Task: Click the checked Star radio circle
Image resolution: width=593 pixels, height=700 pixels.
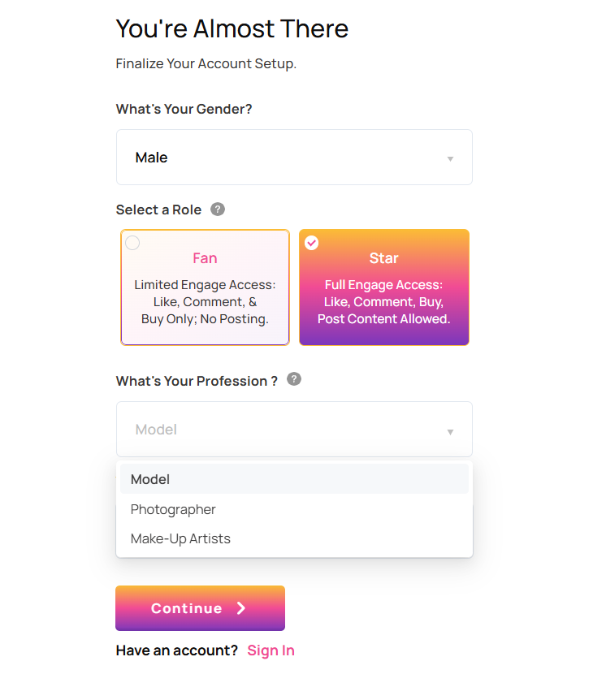Action: point(311,243)
